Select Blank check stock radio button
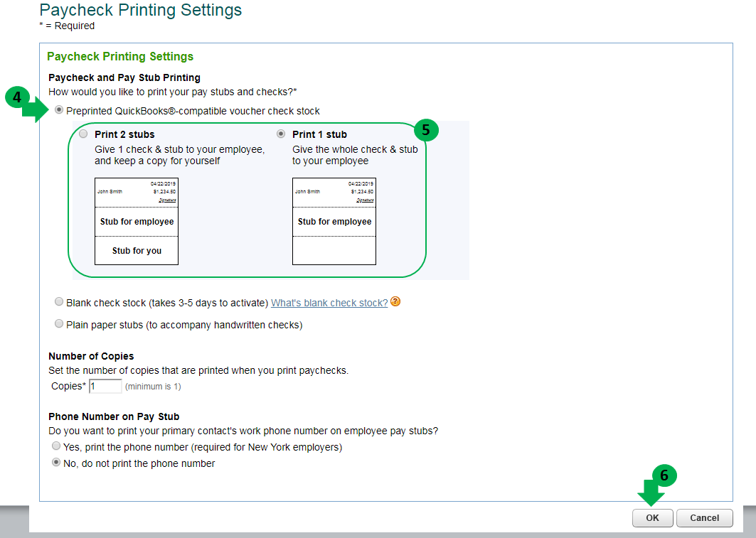756x538 pixels. coord(59,302)
